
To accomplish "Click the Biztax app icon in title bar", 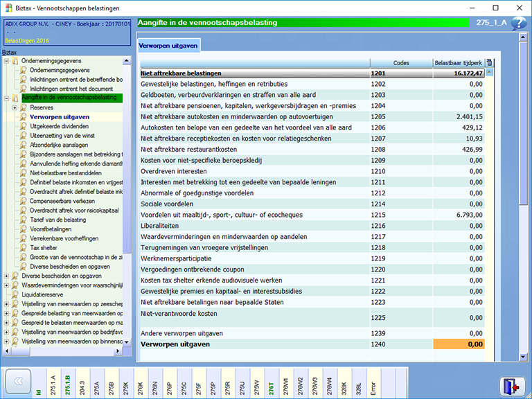I will click(x=8, y=8).
